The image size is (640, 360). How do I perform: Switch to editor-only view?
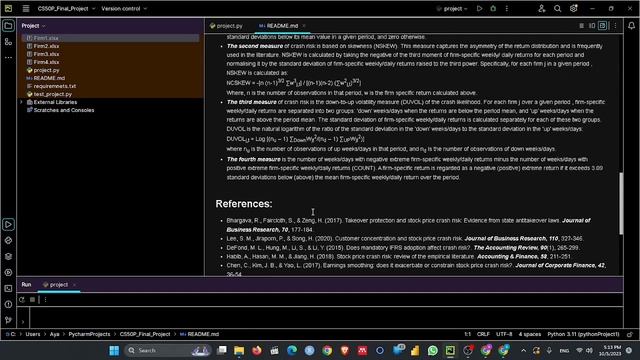pyautogui.click(x=581, y=26)
